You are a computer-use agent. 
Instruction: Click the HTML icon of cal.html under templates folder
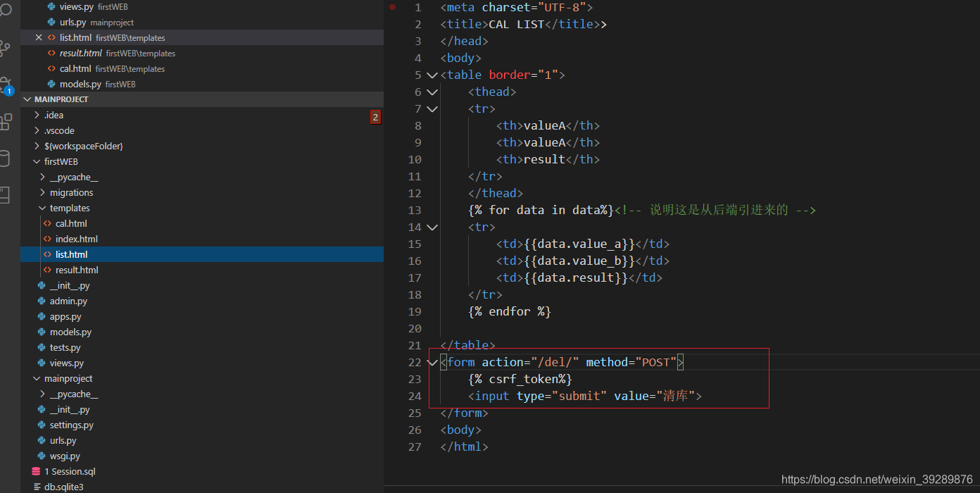(x=47, y=223)
